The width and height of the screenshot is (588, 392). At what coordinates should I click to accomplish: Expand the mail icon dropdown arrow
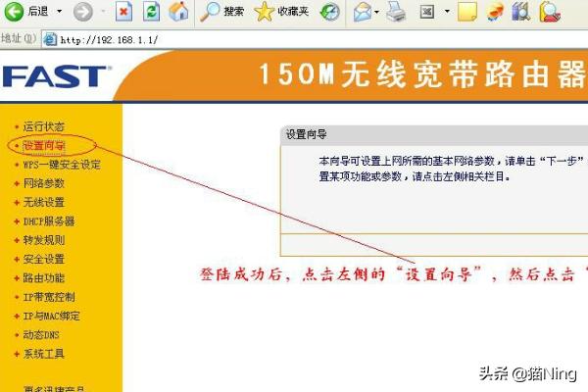coord(376,12)
